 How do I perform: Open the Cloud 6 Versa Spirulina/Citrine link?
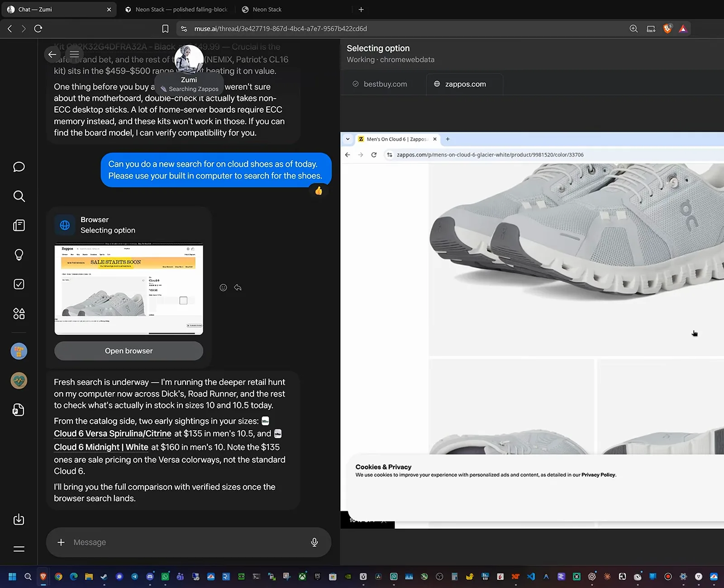click(x=113, y=434)
